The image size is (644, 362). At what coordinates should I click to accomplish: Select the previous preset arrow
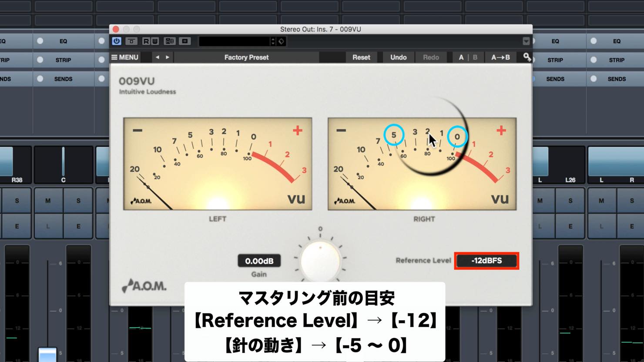pyautogui.click(x=158, y=57)
